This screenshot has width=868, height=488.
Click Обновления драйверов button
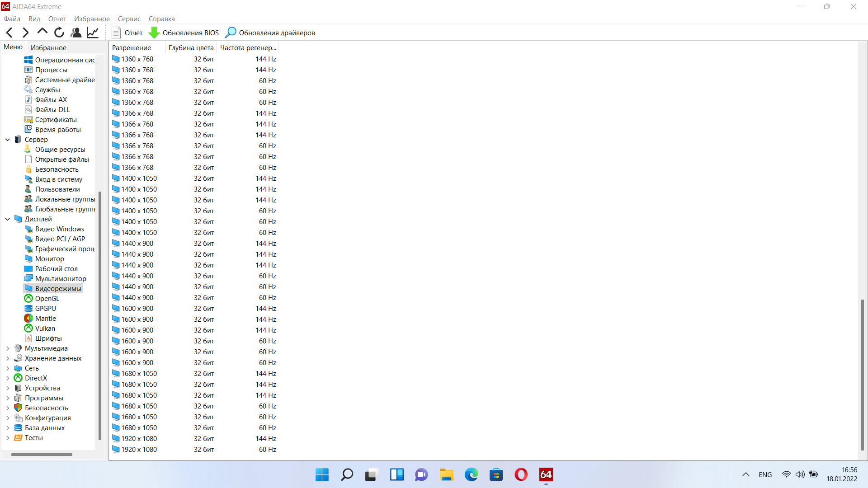pos(270,33)
